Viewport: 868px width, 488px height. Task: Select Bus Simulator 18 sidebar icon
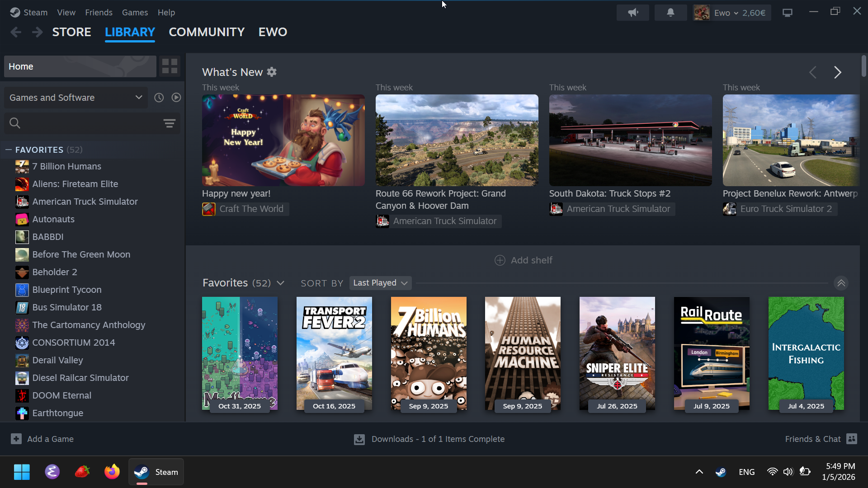click(x=22, y=308)
